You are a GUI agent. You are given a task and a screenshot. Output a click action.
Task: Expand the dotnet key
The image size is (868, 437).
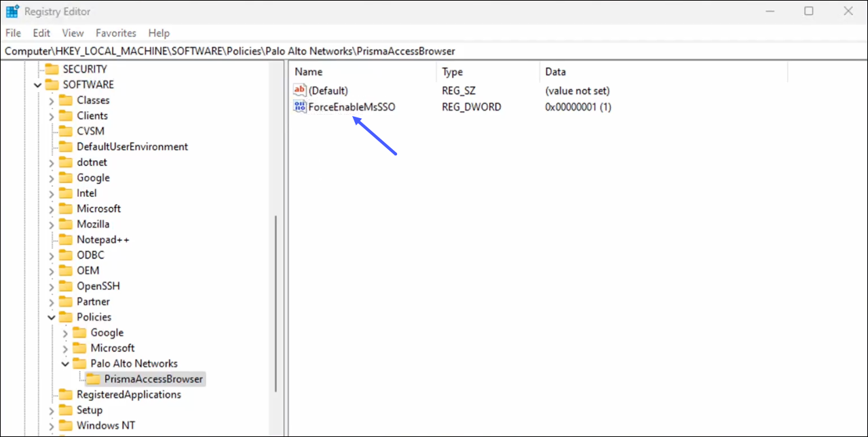(51, 162)
